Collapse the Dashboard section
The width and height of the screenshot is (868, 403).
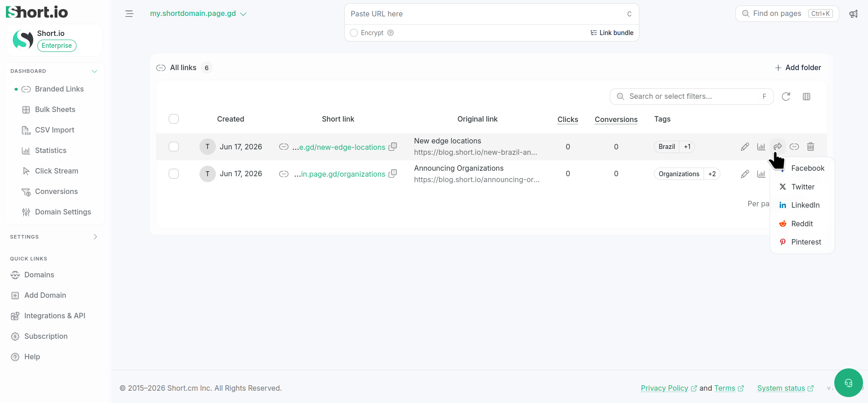coord(94,71)
